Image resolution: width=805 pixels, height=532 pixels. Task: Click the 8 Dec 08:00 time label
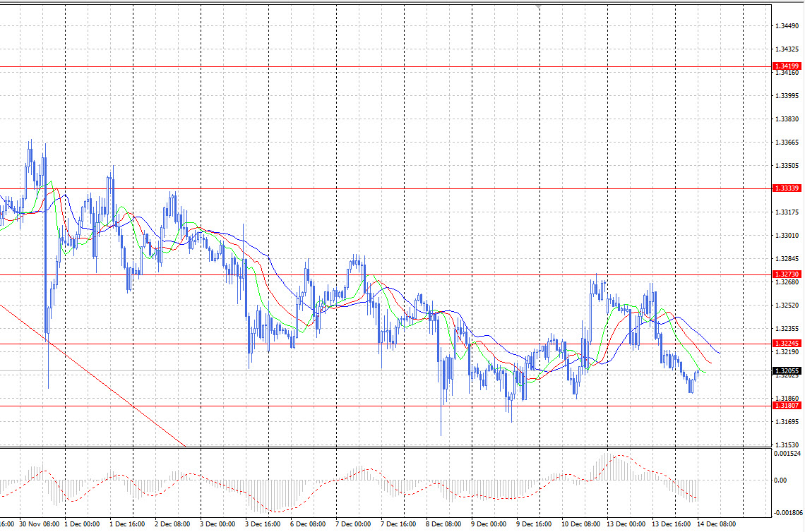[443, 524]
